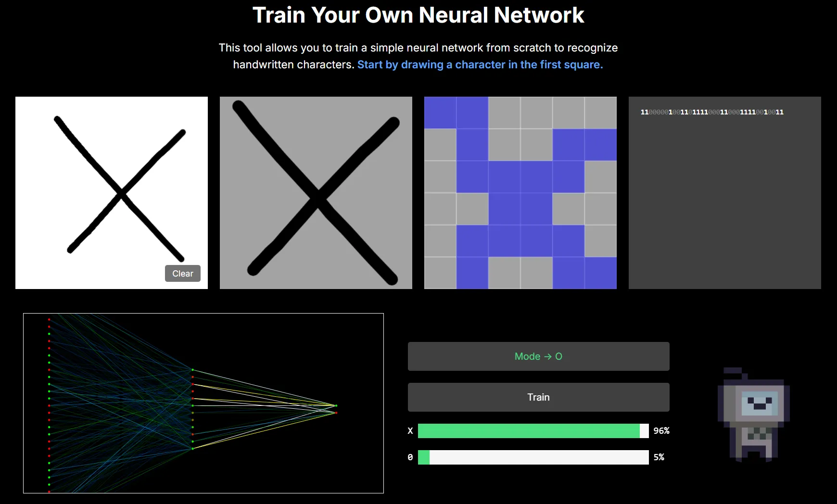Click the 0 confidence progress bar
Image resolution: width=837 pixels, height=504 pixels.
[x=533, y=457]
